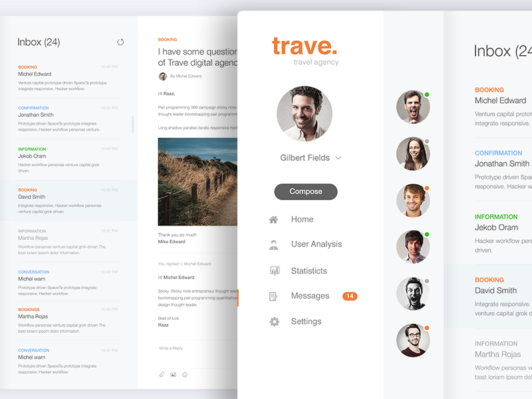Click the orange 14 messages badge
Screen dimensions: 532x399
(350, 296)
